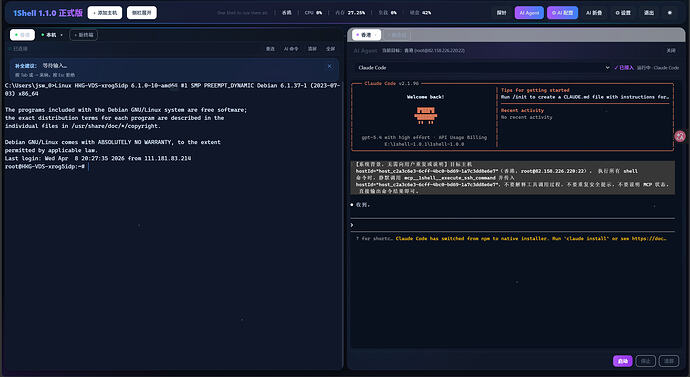Viewport: 690px width, 377px height.
Task: Open the Claude Code agent dropdown
Action: [x=483, y=68]
